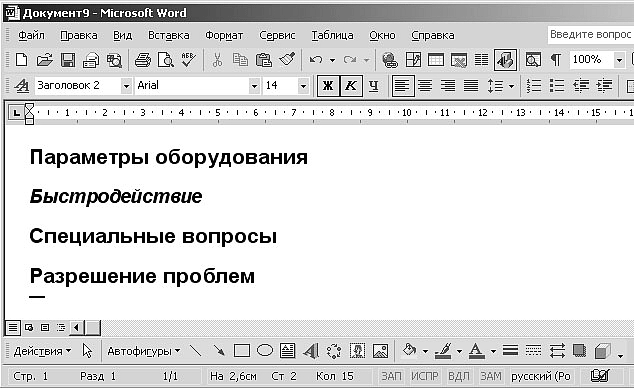The width and height of the screenshot is (634, 388).
Task: Toggle Italic (К) formatting
Action: click(x=351, y=86)
